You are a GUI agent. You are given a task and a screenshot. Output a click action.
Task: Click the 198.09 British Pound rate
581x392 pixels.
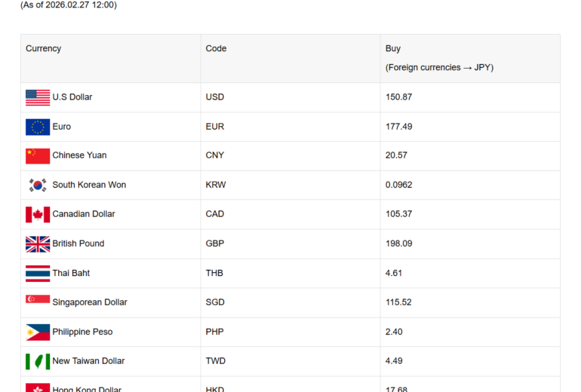click(x=398, y=243)
